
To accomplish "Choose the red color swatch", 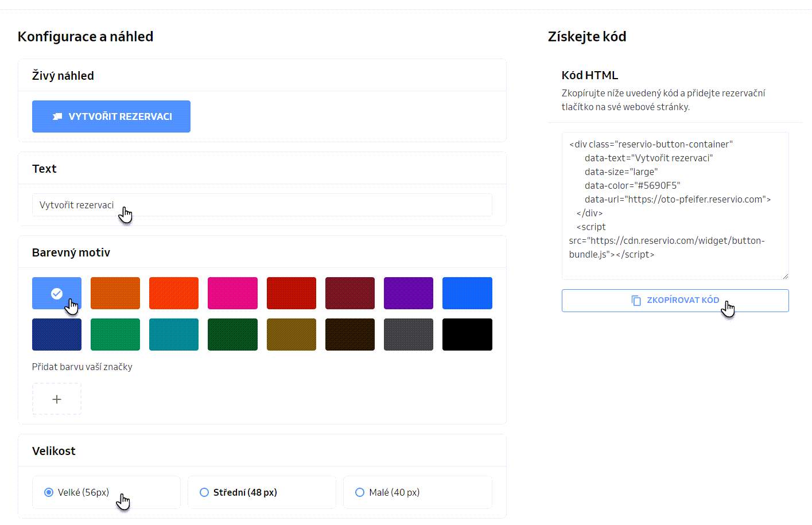I will [x=292, y=293].
